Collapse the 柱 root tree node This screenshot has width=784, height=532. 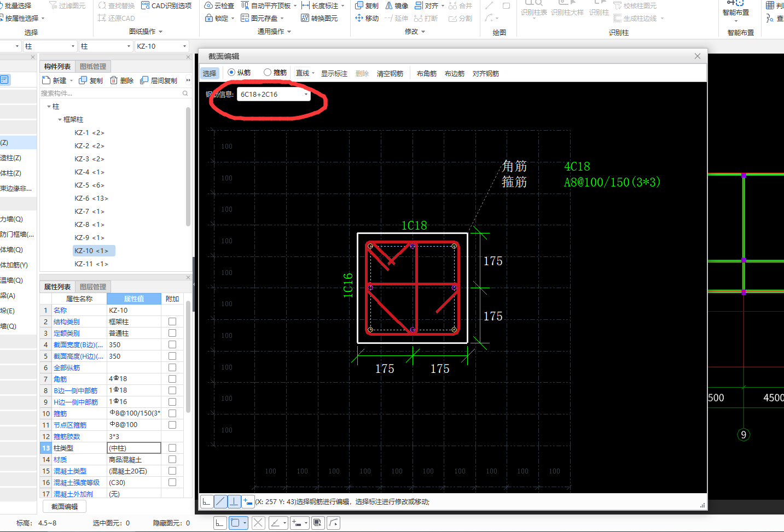pyautogui.click(x=49, y=107)
